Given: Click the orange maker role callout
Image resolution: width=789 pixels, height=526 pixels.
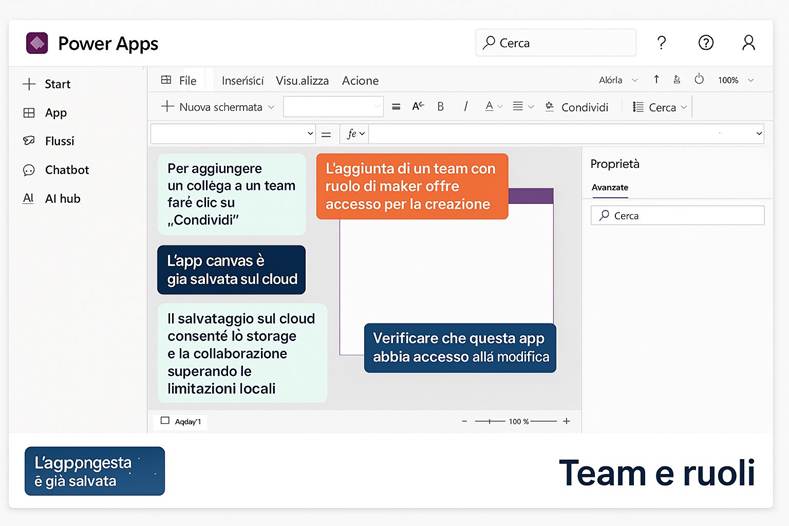Looking at the screenshot, I should [x=412, y=186].
